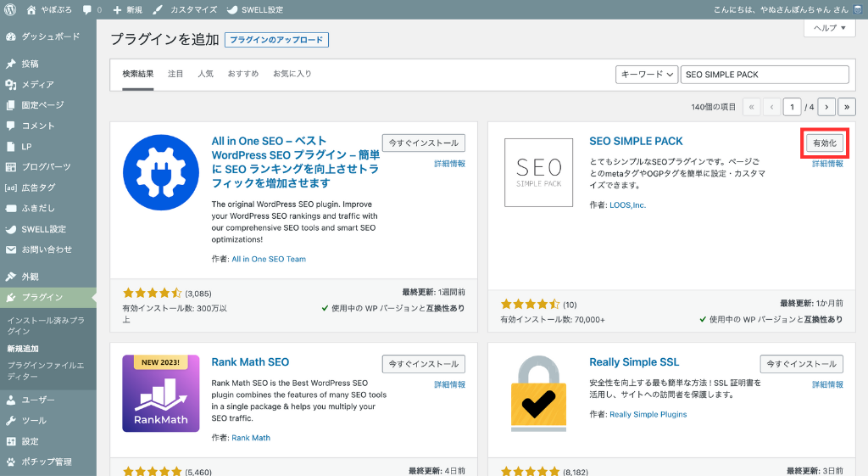Open the All in One SEO title link

(x=296, y=162)
